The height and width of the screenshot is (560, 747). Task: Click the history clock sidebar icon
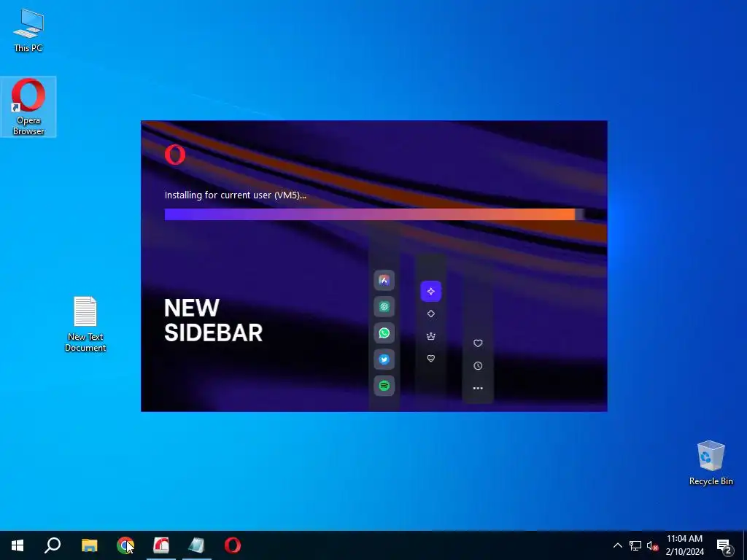pos(478,366)
